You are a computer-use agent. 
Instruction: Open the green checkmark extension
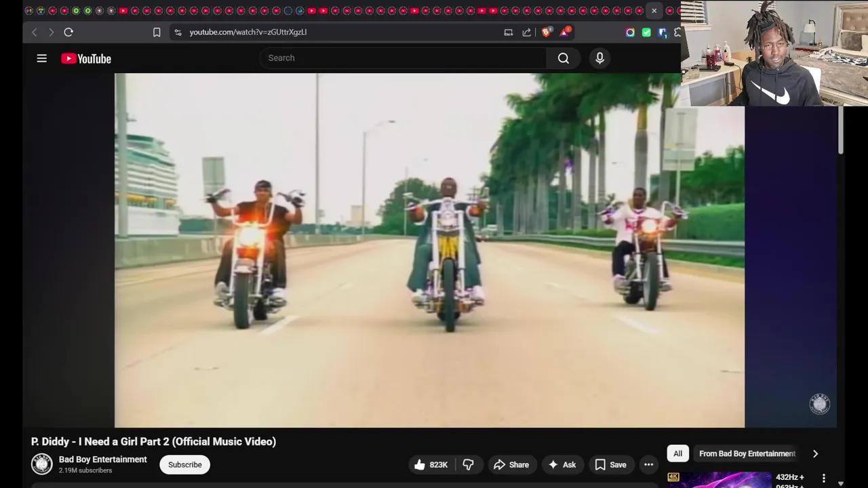[x=646, y=32]
